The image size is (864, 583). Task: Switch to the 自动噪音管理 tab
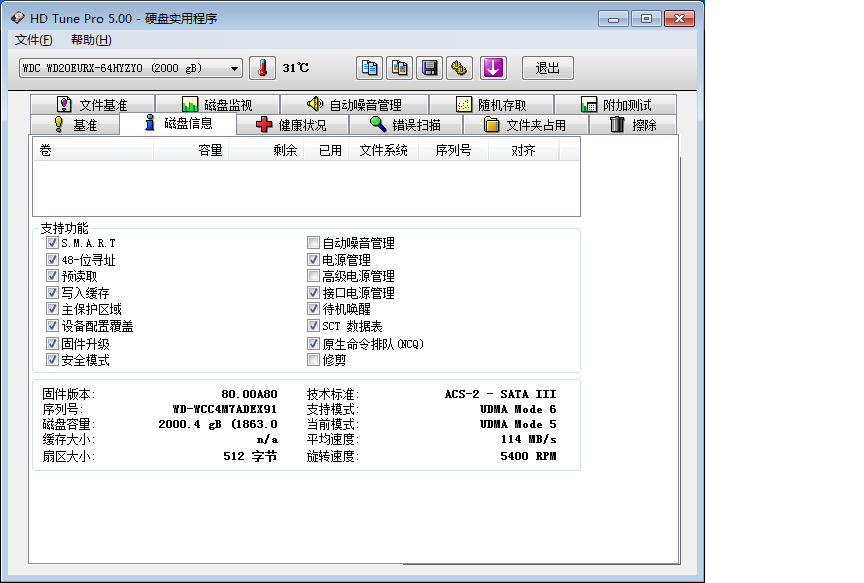(354, 105)
